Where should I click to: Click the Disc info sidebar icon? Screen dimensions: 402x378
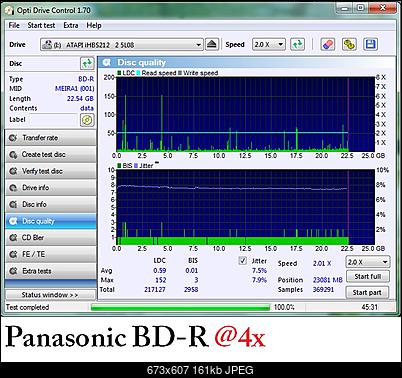[13, 204]
